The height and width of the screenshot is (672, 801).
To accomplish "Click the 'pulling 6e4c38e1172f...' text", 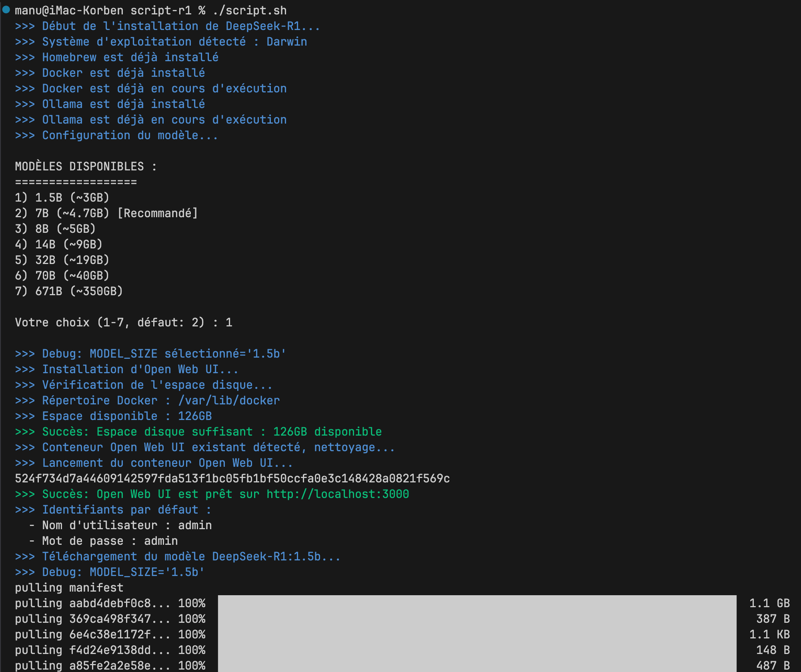I will point(92,634).
